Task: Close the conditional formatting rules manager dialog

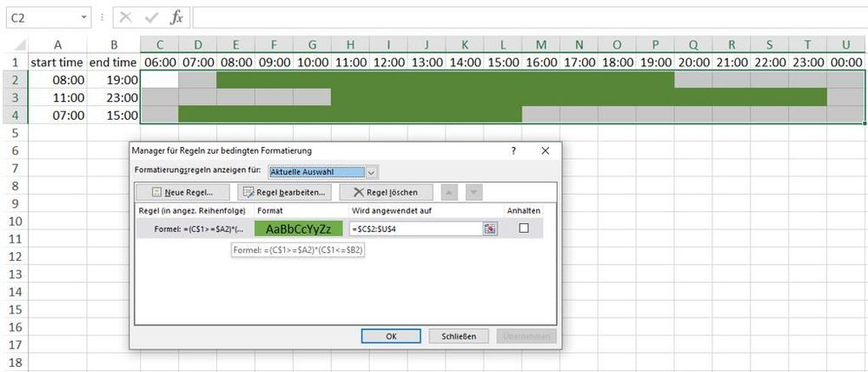Action: (x=545, y=150)
